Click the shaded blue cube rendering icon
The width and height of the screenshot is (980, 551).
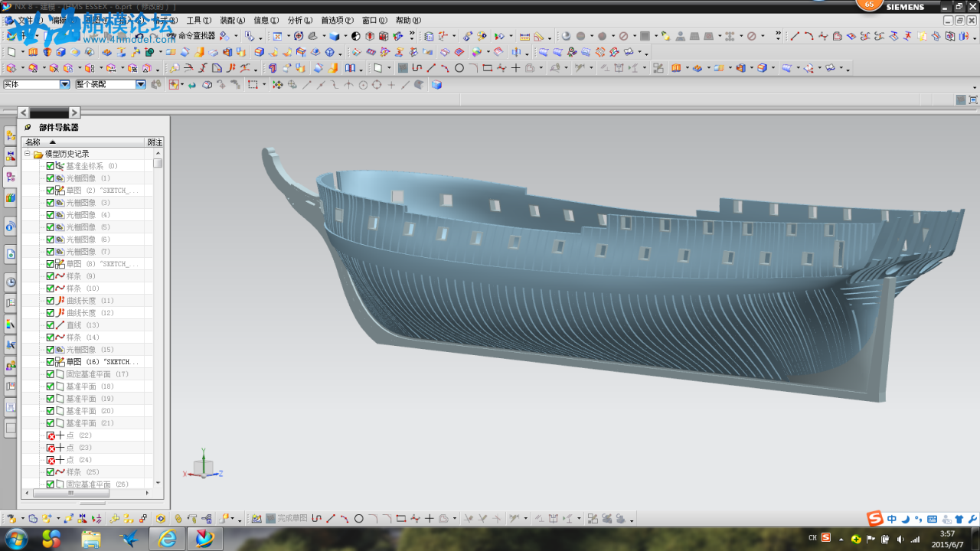[335, 36]
